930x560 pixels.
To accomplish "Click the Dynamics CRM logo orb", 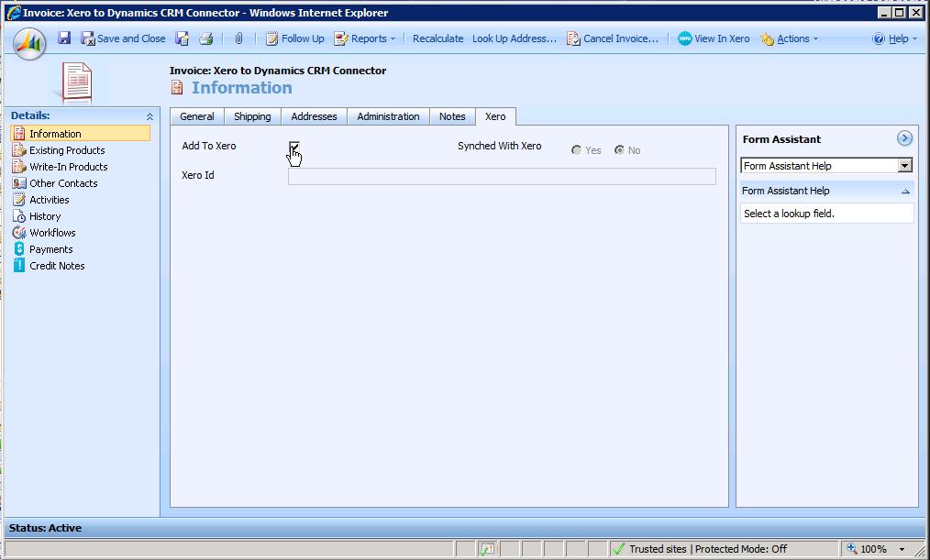I will (29, 43).
